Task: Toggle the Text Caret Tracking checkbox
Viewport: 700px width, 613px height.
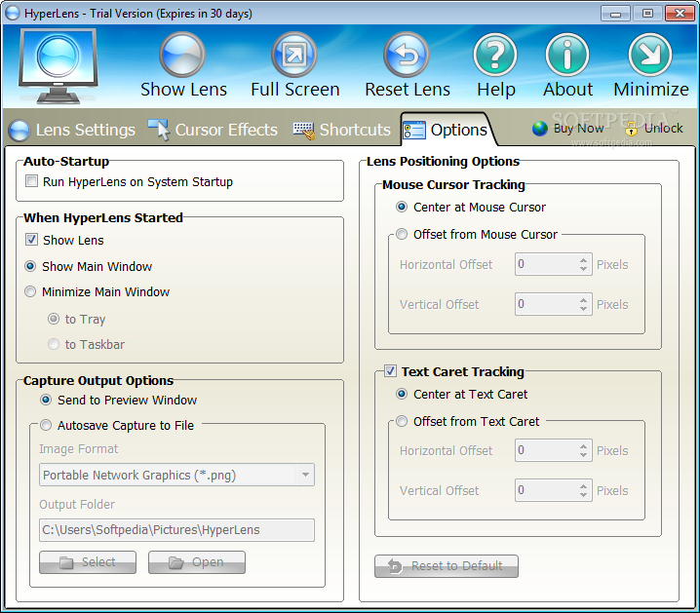Action: 390,370
